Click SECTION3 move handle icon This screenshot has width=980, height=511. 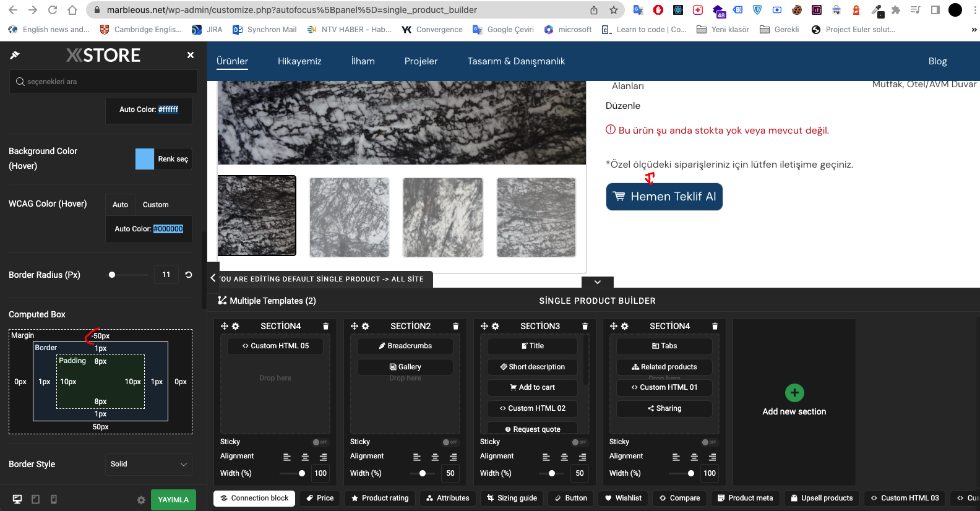484,326
